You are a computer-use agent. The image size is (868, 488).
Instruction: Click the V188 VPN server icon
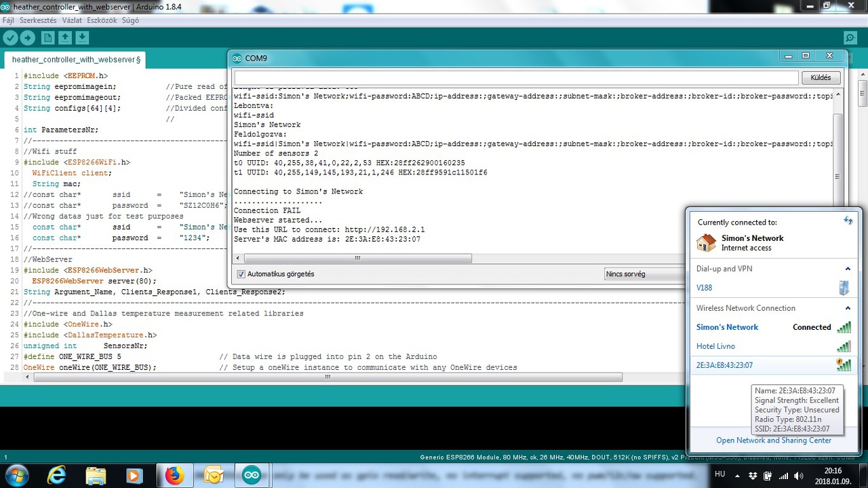[x=844, y=288]
